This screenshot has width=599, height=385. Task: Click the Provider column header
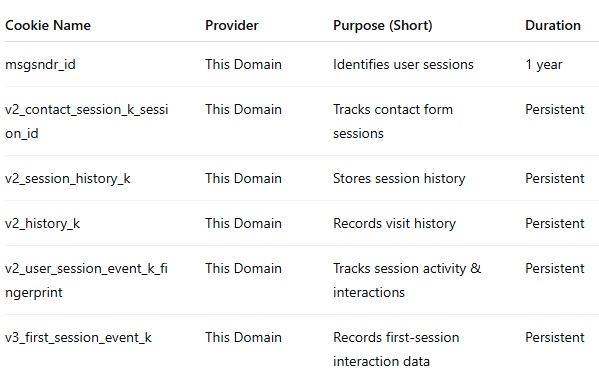tap(232, 26)
